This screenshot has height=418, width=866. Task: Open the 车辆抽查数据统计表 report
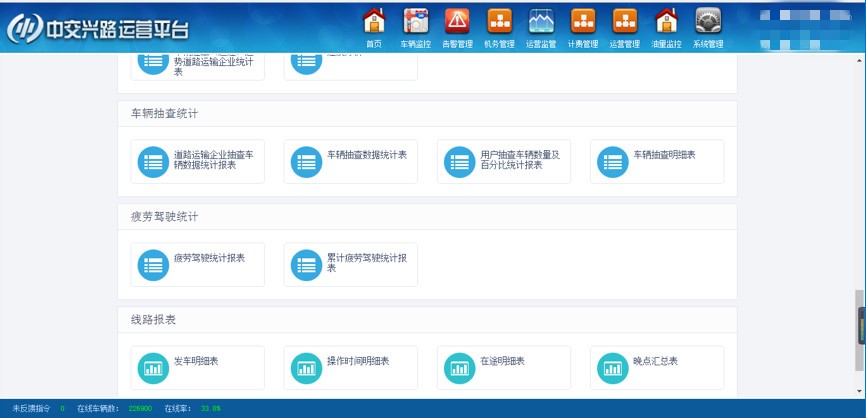(351, 161)
